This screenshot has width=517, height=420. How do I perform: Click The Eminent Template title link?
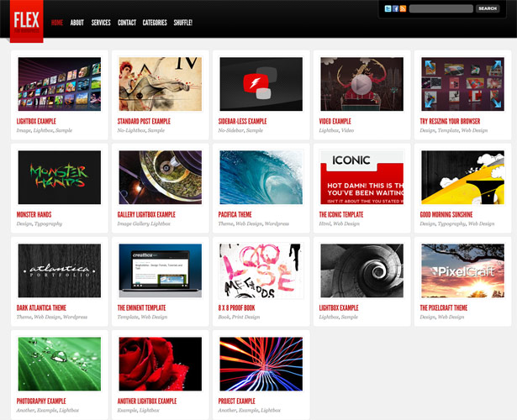click(x=141, y=307)
